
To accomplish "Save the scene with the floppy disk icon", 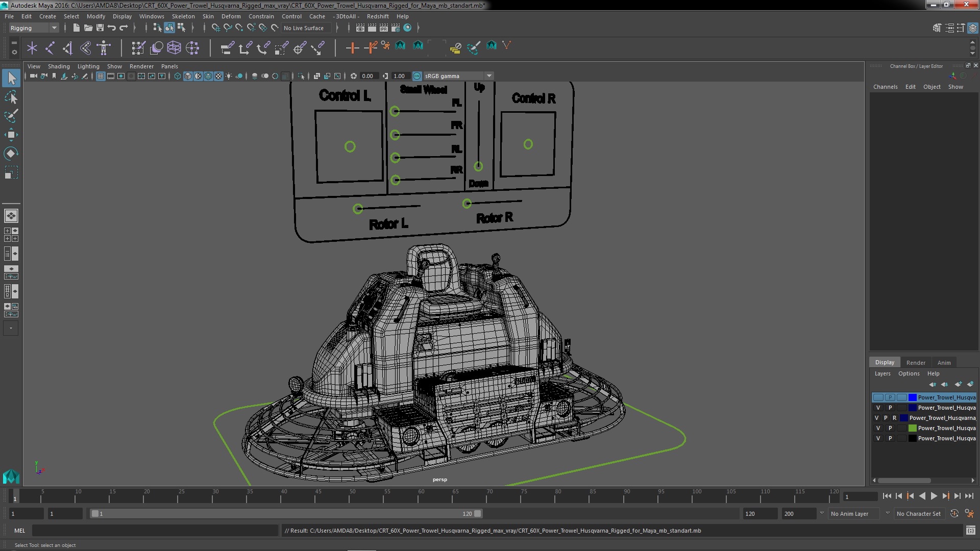I will pyautogui.click(x=100, y=28).
